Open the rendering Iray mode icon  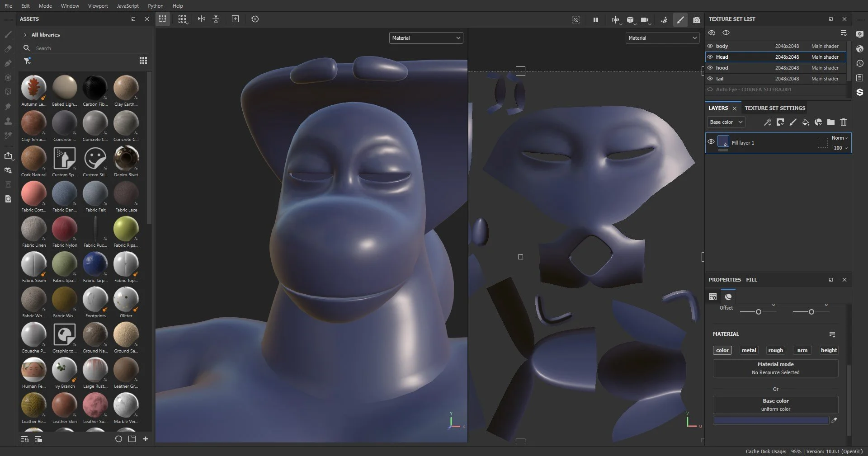pos(664,20)
